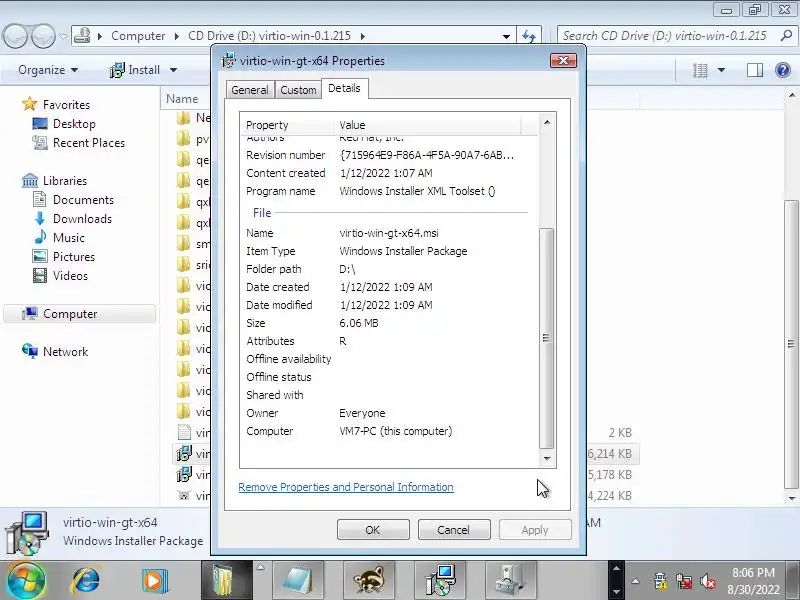This screenshot has width=800, height=600.
Task: Expand the arrow after Computer breadcrumb
Action: (177, 36)
